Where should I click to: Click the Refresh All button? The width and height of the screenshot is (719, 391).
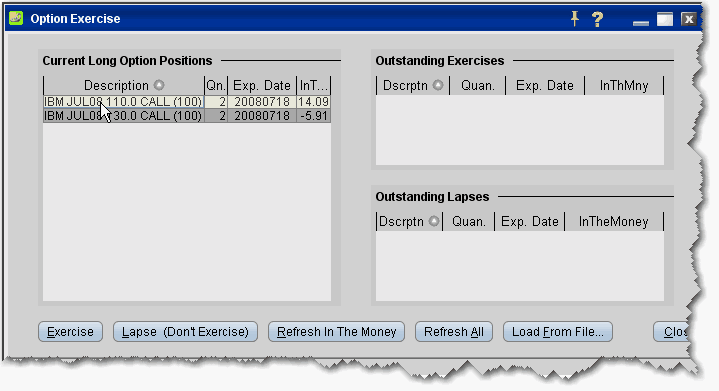pyautogui.click(x=454, y=332)
